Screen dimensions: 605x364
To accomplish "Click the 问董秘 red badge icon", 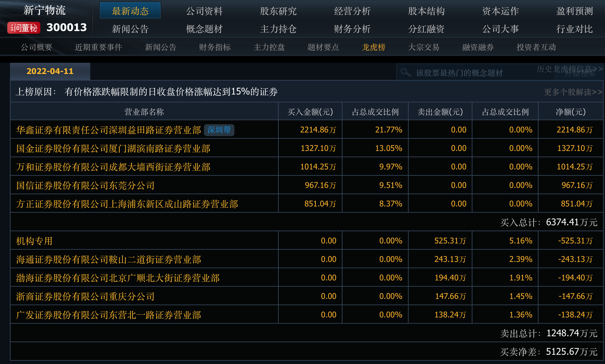I will pyautogui.click(x=24, y=28).
